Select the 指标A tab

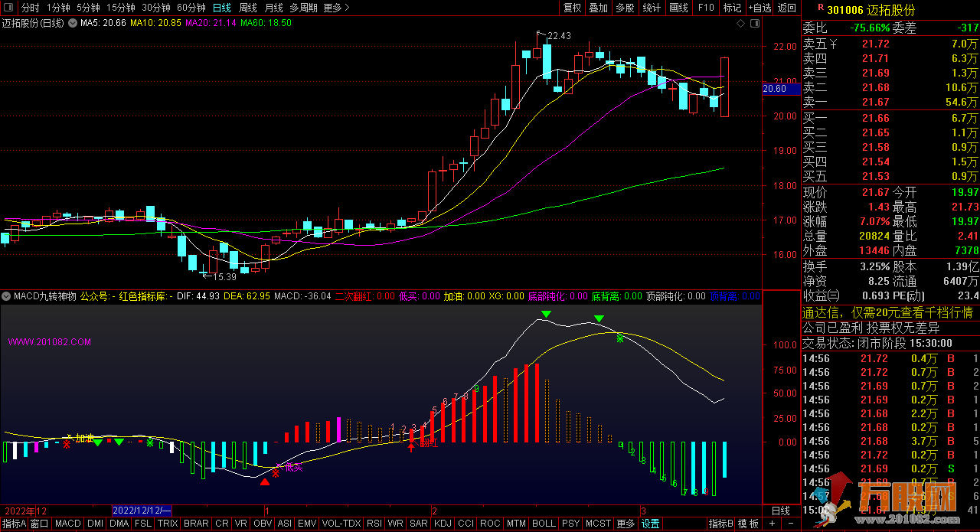14,524
